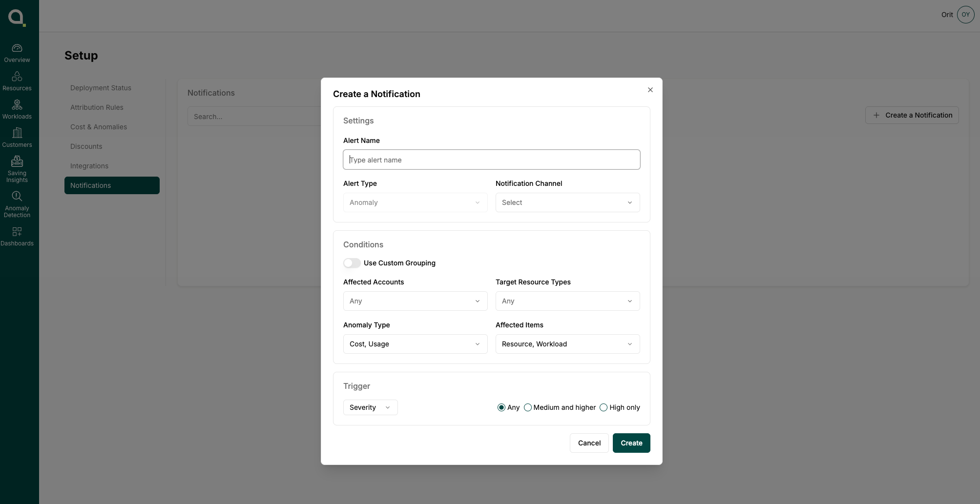
Task: Expand the Target Resource Types dropdown
Action: pos(567,301)
